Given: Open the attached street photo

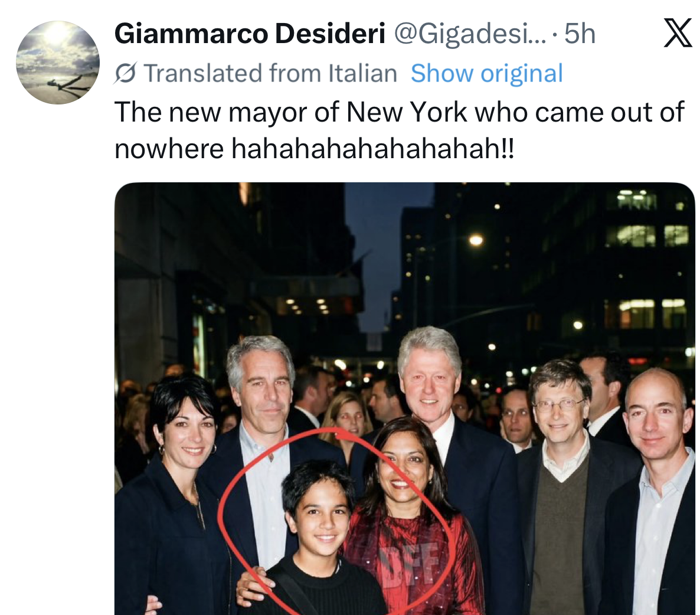Looking at the screenshot, I should [404, 398].
